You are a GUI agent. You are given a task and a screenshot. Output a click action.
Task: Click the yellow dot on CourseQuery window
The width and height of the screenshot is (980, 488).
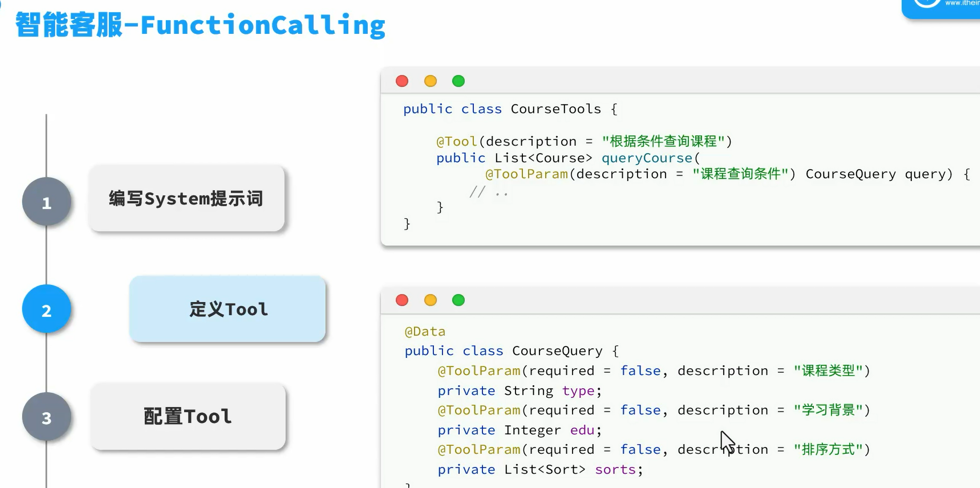pos(430,300)
